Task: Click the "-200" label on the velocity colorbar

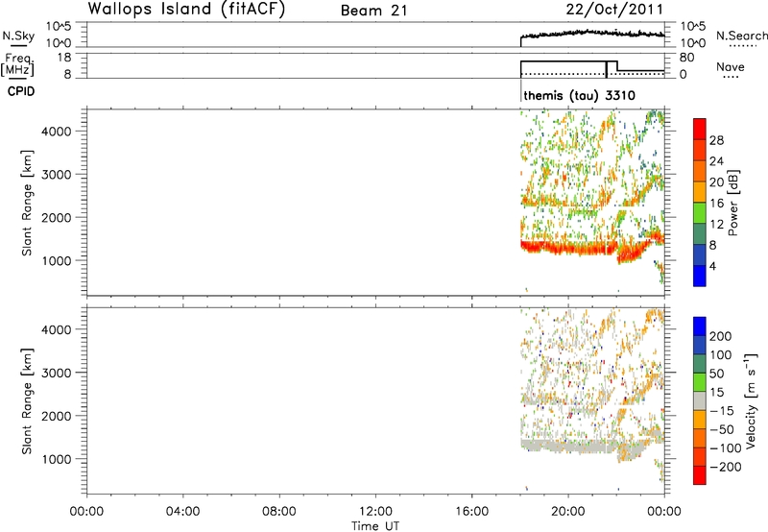Action: [x=726, y=467]
